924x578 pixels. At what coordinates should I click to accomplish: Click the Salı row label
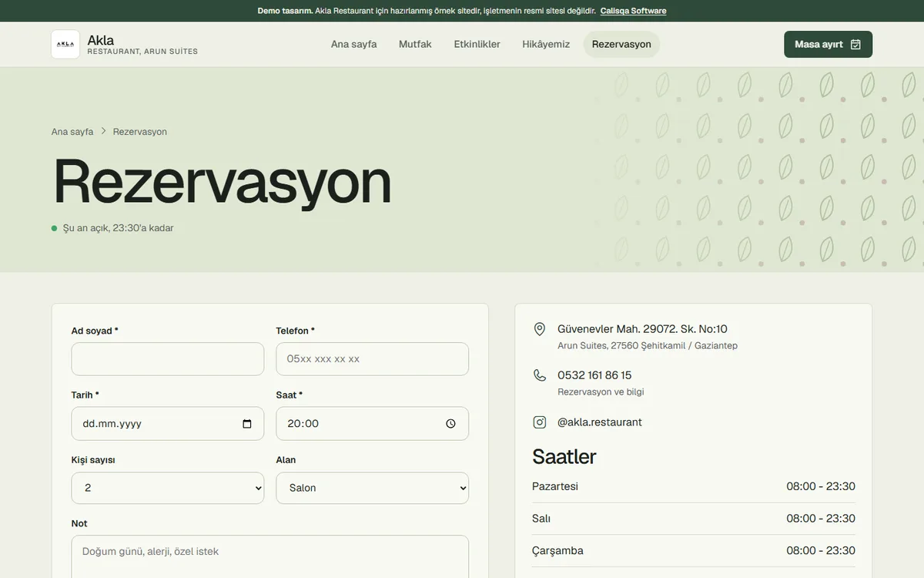click(x=541, y=519)
